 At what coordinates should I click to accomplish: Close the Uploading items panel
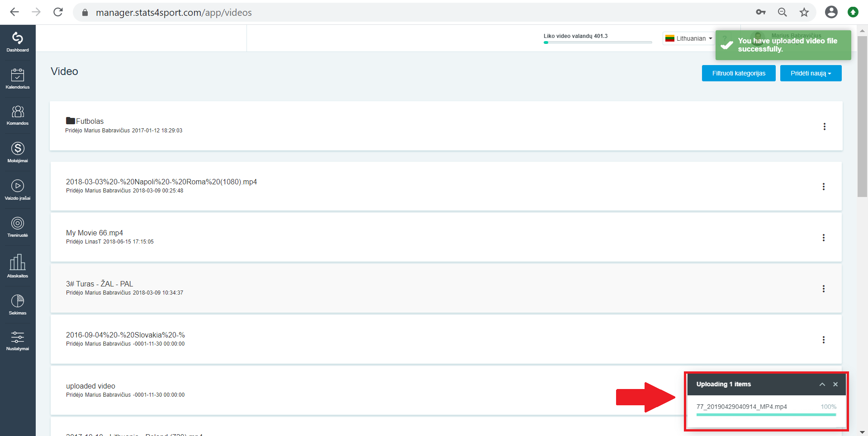835,384
